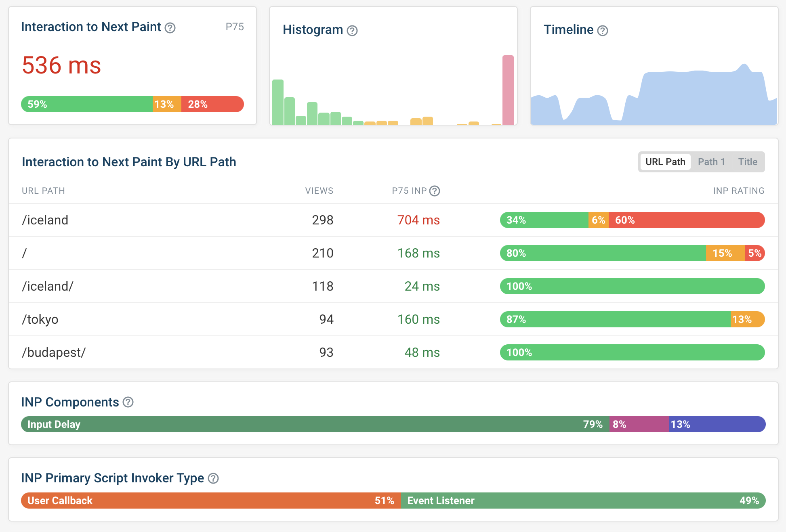Click the Interaction to Next Paint By URL Path heading
The height and width of the screenshot is (532, 786).
[129, 162]
